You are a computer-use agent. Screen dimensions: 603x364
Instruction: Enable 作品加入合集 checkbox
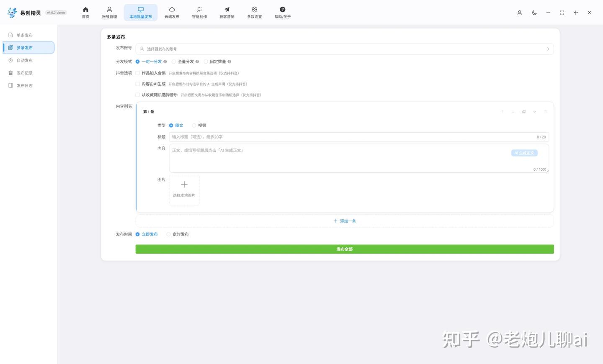tap(137, 73)
